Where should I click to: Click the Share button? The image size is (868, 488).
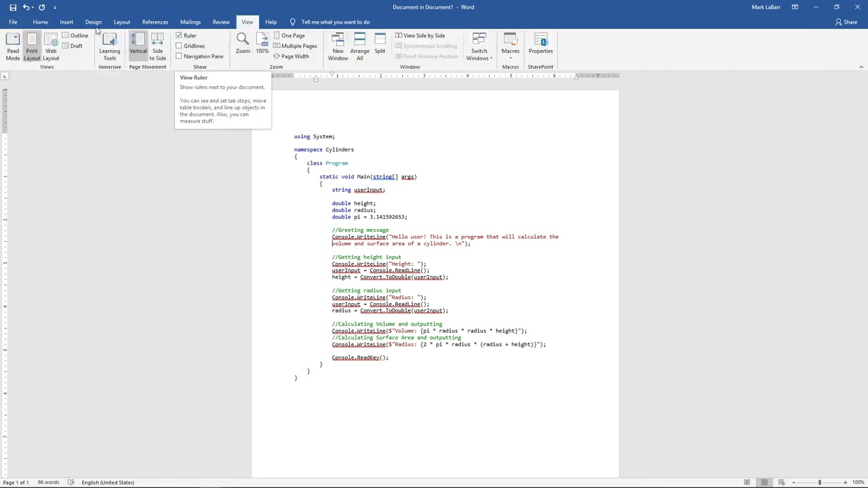(846, 22)
